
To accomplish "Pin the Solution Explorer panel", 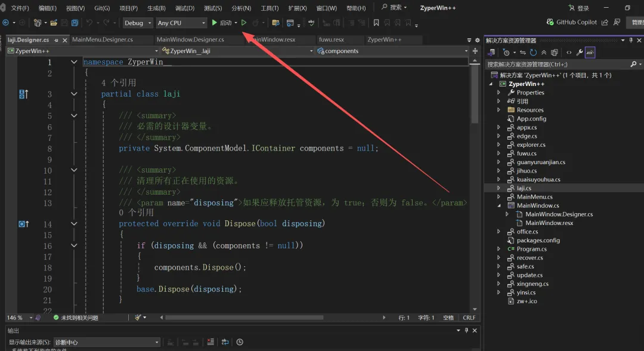I will pos(630,41).
